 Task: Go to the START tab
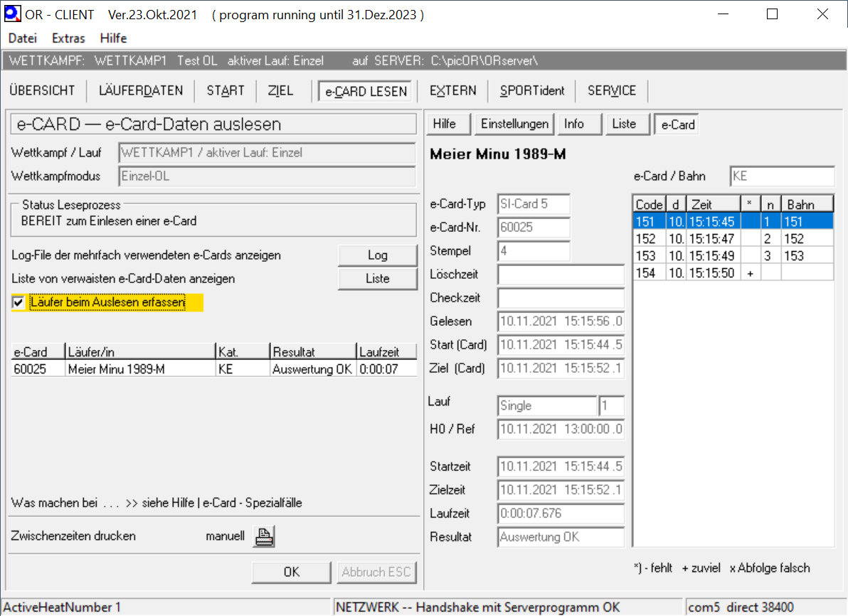click(226, 90)
